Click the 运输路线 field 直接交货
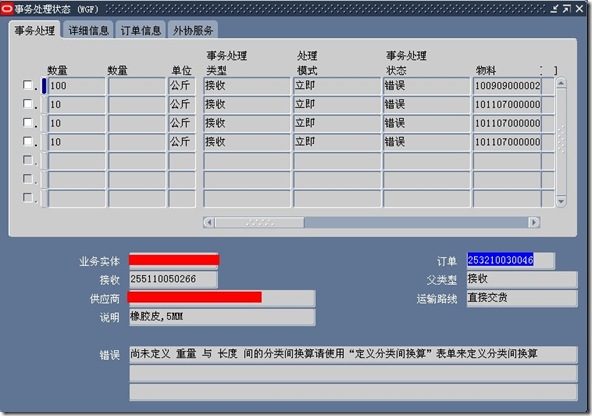This screenshot has width=592, height=416. coord(522,298)
